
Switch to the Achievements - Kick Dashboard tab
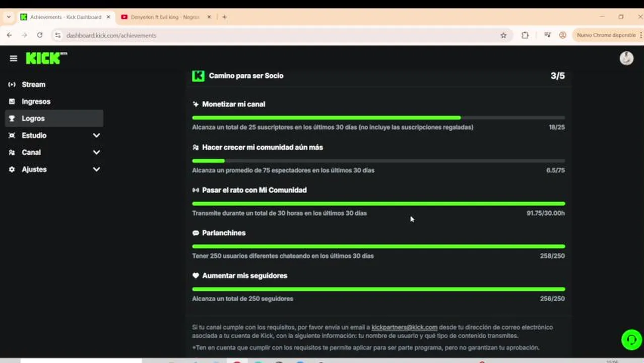(x=66, y=17)
